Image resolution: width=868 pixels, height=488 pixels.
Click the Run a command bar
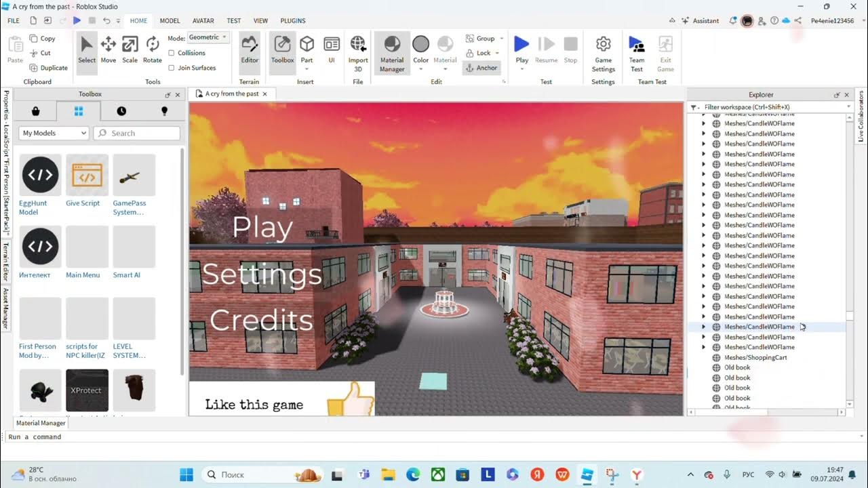(x=434, y=437)
